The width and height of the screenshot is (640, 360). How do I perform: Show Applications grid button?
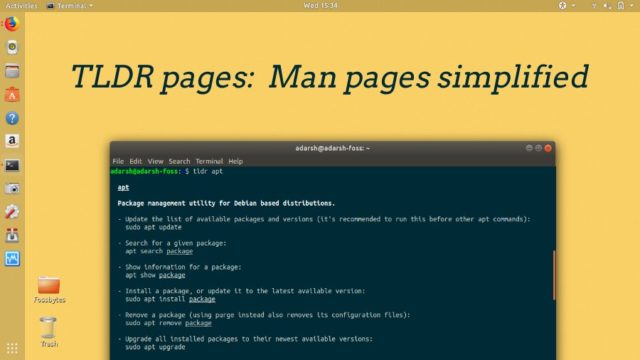pos(12,348)
